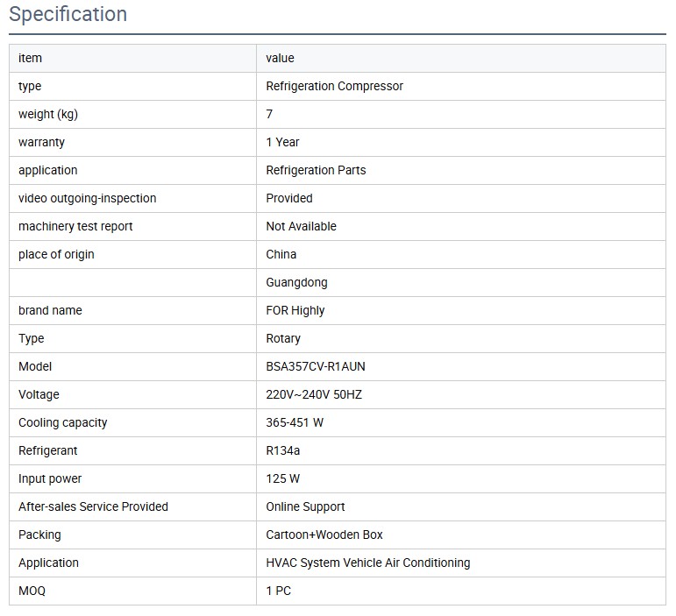
Task: Click the 'place of origin' label
Action: click(56, 254)
